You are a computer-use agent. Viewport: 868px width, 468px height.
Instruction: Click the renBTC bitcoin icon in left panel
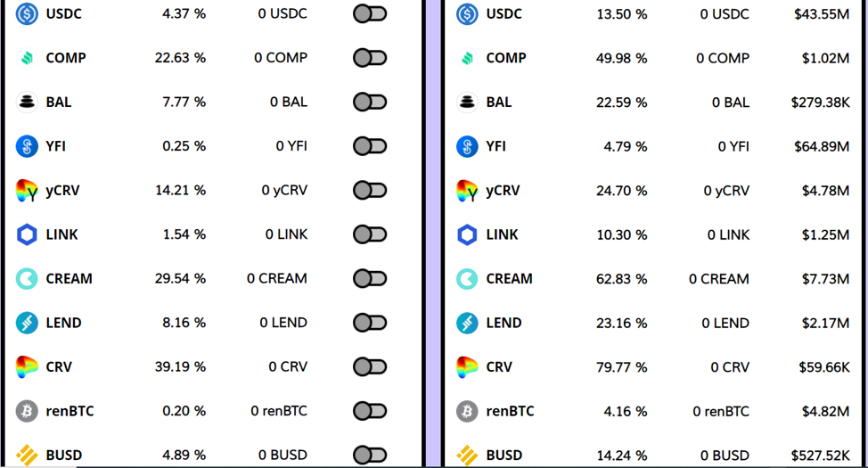[28, 411]
